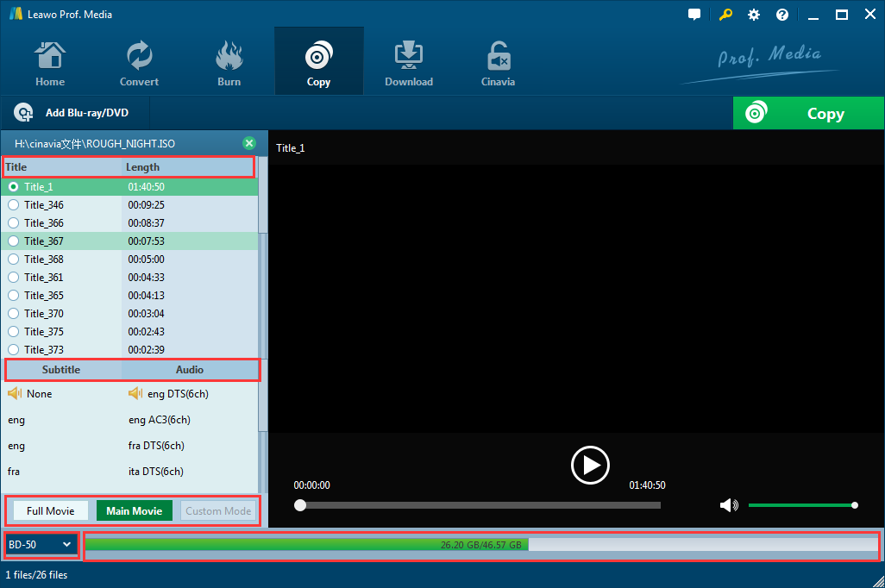Click Add Blu-ray/DVD button

coord(74,113)
